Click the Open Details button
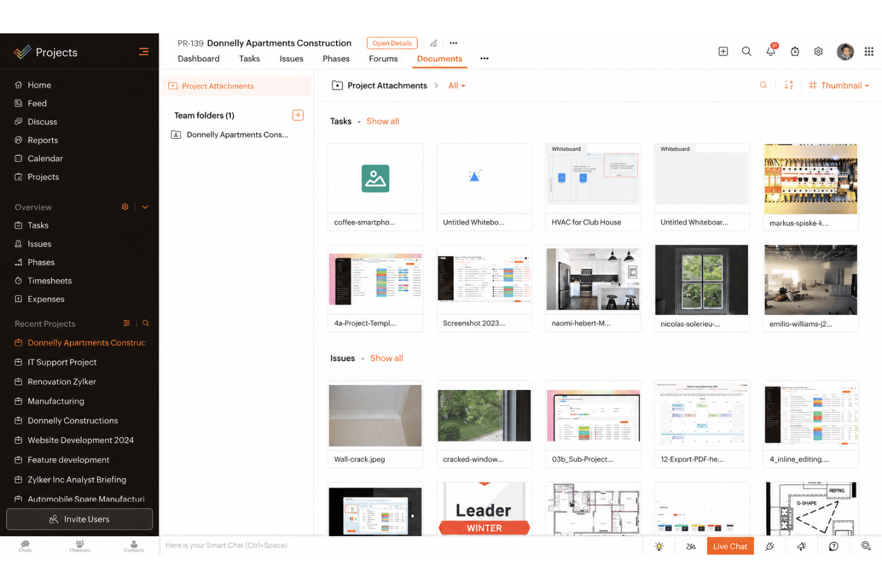This screenshot has width=882, height=588. (x=392, y=43)
